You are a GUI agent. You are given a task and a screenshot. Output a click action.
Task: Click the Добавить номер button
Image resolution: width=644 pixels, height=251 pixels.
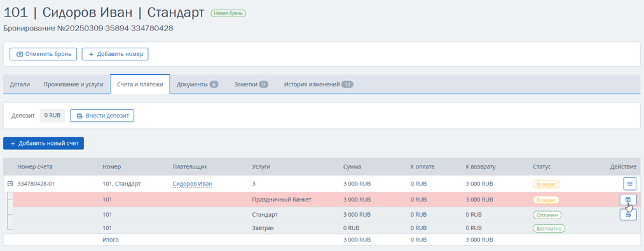point(115,54)
